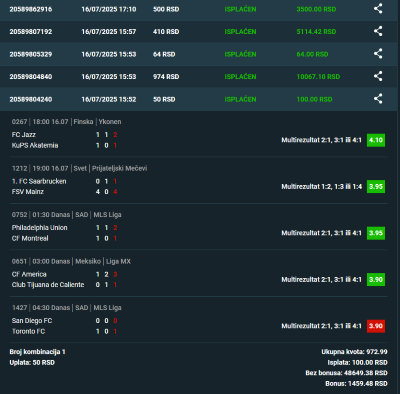Click the 3.95 odds badge for Saarbrucken match
This screenshot has height=394, width=400.
coord(376,186)
